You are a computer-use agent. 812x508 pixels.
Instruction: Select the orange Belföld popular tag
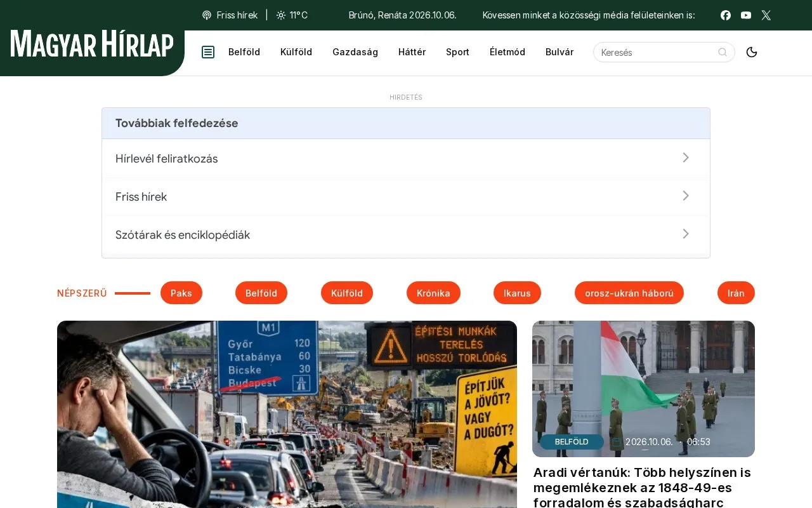coord(261,293)
